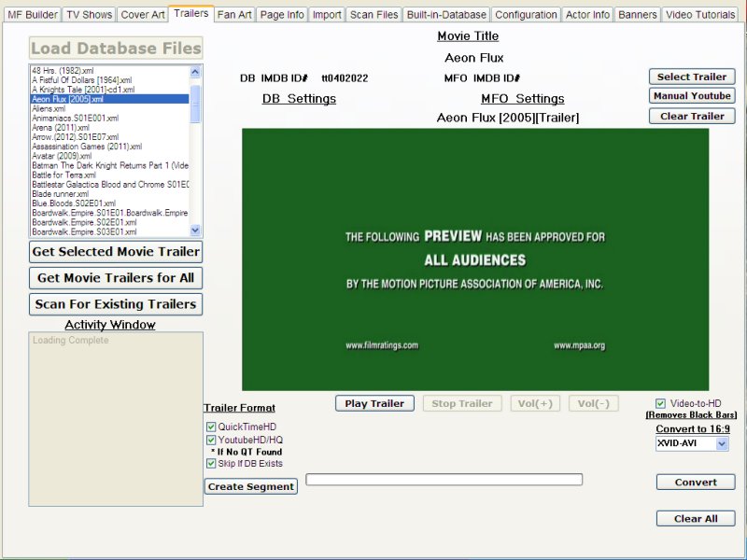
Task: Open the Video Tutorials tab
Action: [x=702, y=15]
